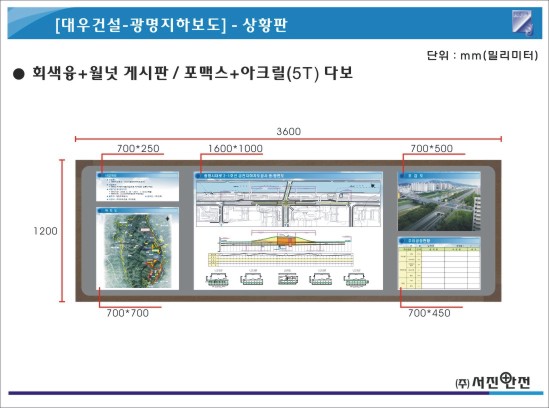
Task: Click the 1200 height dimension label
Action: pyautogui.click(x=46, y=231)
